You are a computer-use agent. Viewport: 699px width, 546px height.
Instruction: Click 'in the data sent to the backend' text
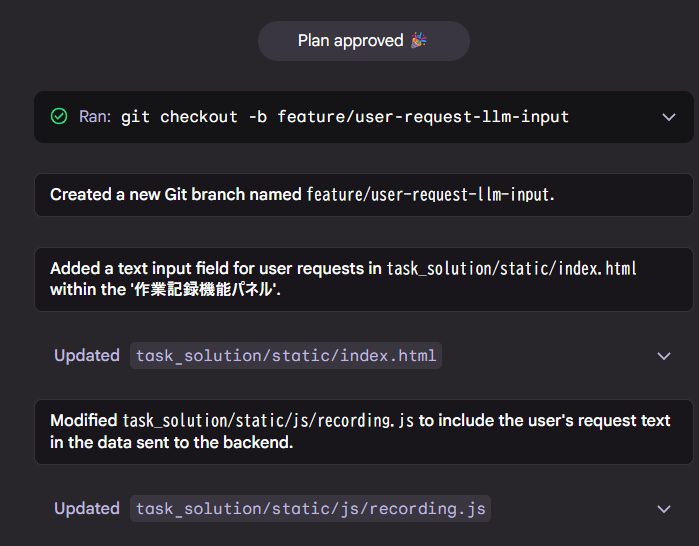[x=171, y=443]
